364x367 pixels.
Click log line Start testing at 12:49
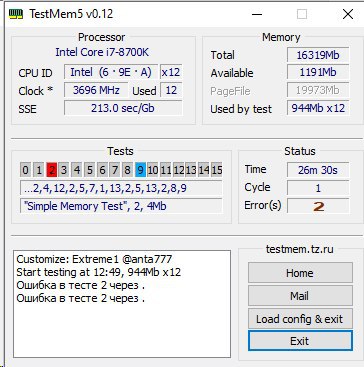click(99, 272)
